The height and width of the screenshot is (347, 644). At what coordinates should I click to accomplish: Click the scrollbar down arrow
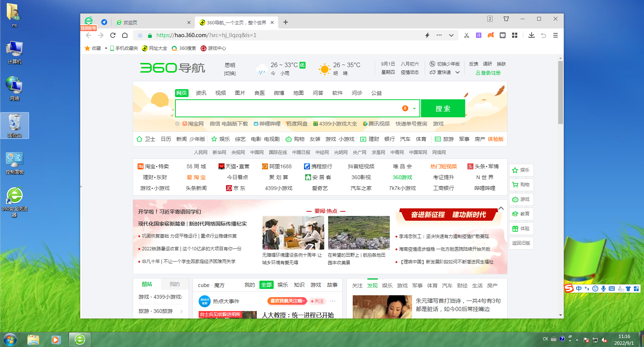coord(560,315)
